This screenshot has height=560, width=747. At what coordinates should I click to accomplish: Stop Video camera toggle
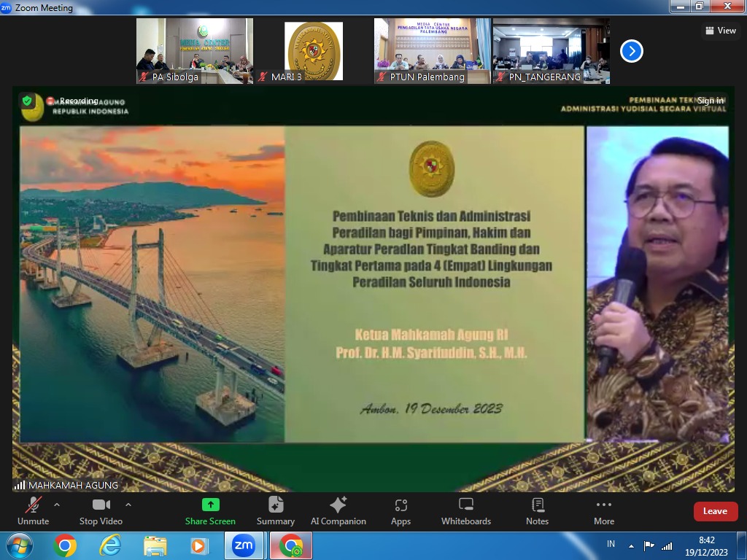click(x=101, y=510)
